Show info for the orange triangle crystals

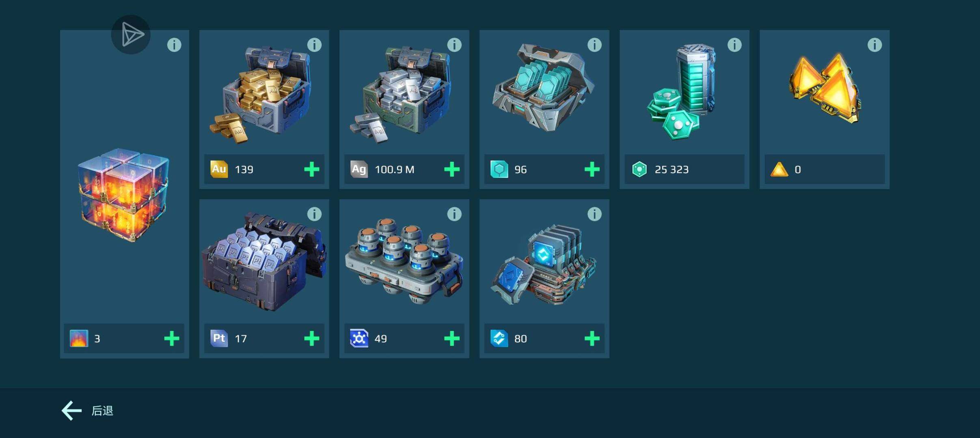point(874,45)
